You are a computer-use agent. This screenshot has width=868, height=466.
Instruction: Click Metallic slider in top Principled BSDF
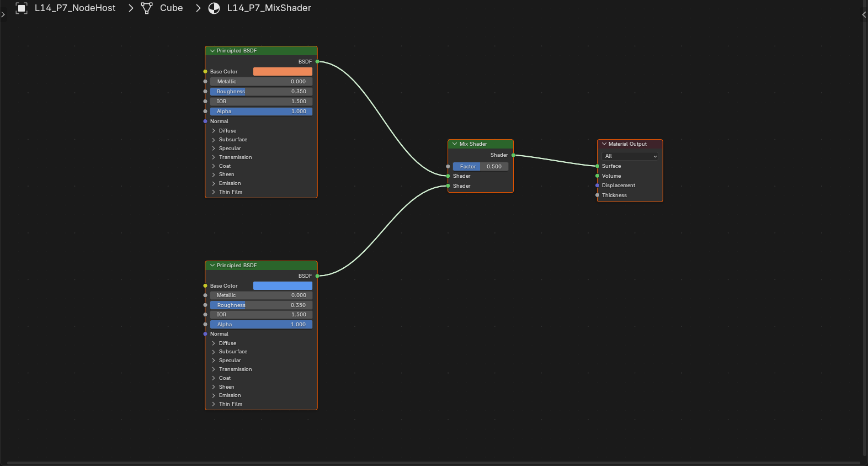tap(261, 82)
